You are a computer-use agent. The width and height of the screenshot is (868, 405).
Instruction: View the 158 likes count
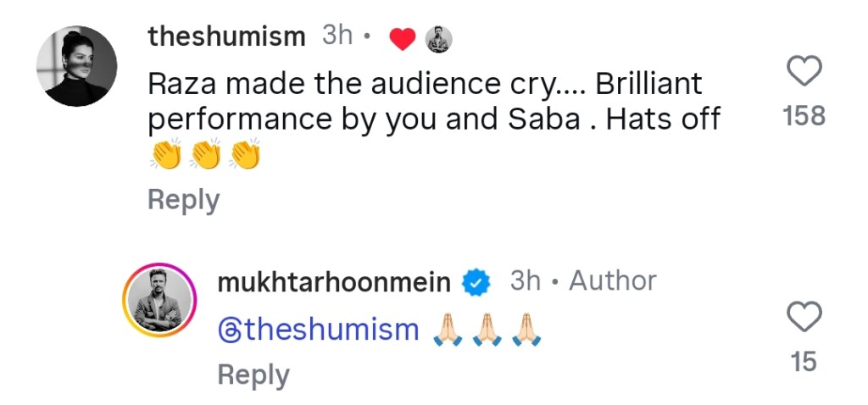pos(804,116)
